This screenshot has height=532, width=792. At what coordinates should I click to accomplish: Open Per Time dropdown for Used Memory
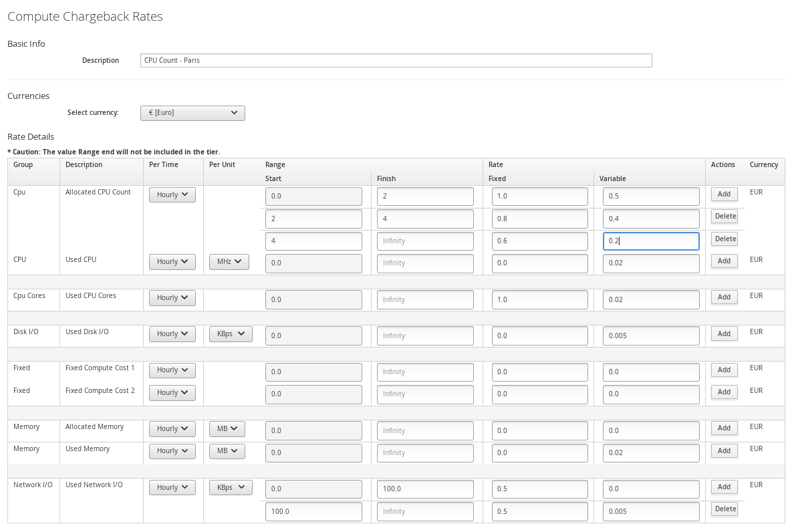(172, 451)
